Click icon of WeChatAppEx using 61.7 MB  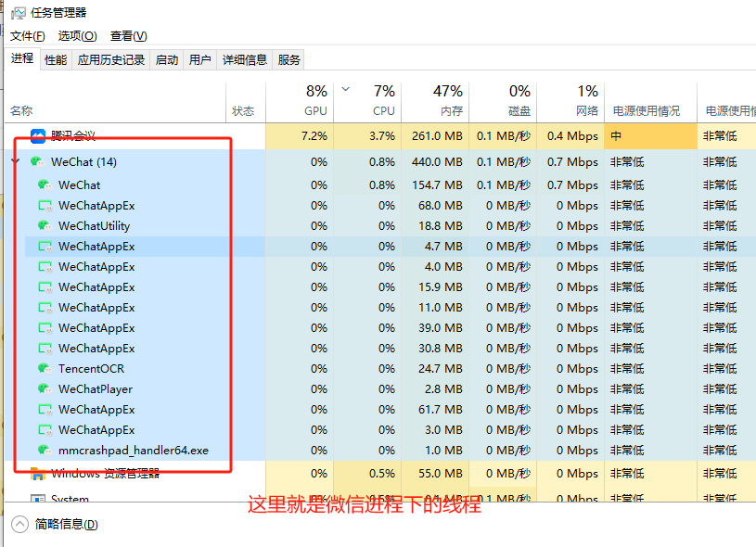point(45,410)
